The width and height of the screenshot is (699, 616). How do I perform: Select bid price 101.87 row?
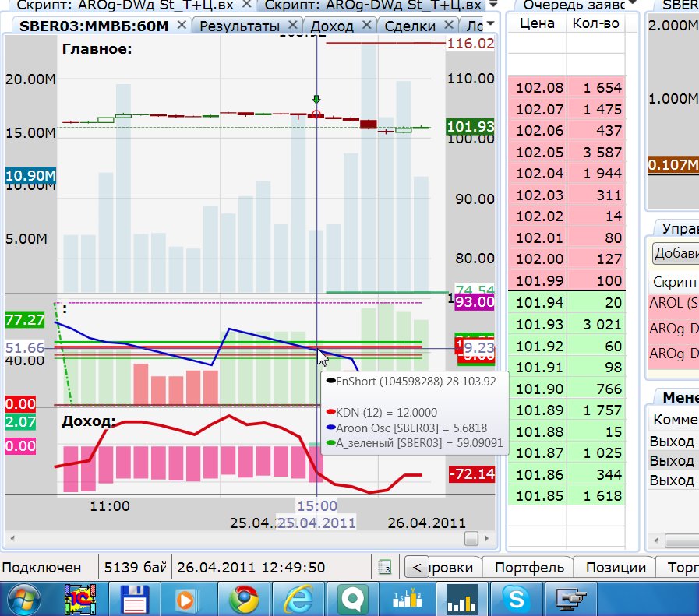tap(567, 452)
